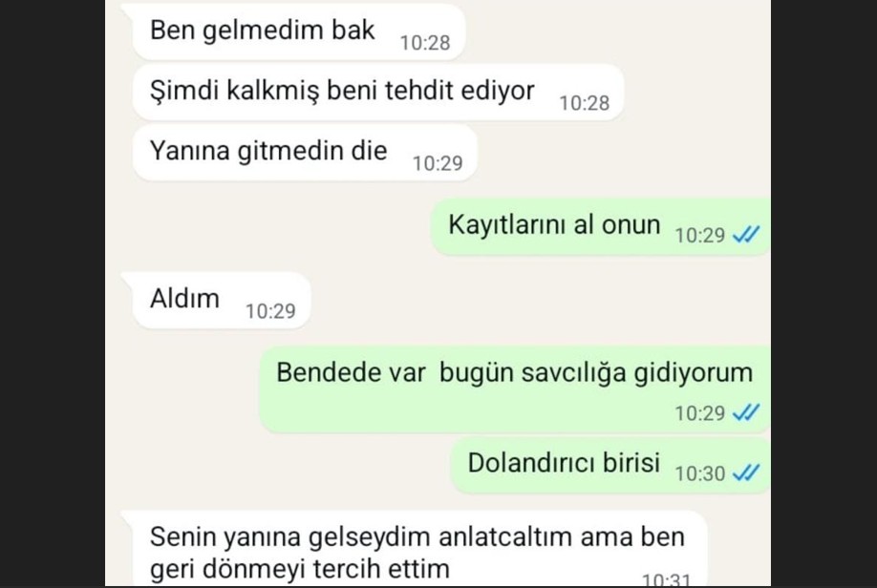Screen dimensions: 877x588
Task: Click the 10:29 timestamp on 'Kayıtlarını al onun'
Action: (x=699, y=236)
